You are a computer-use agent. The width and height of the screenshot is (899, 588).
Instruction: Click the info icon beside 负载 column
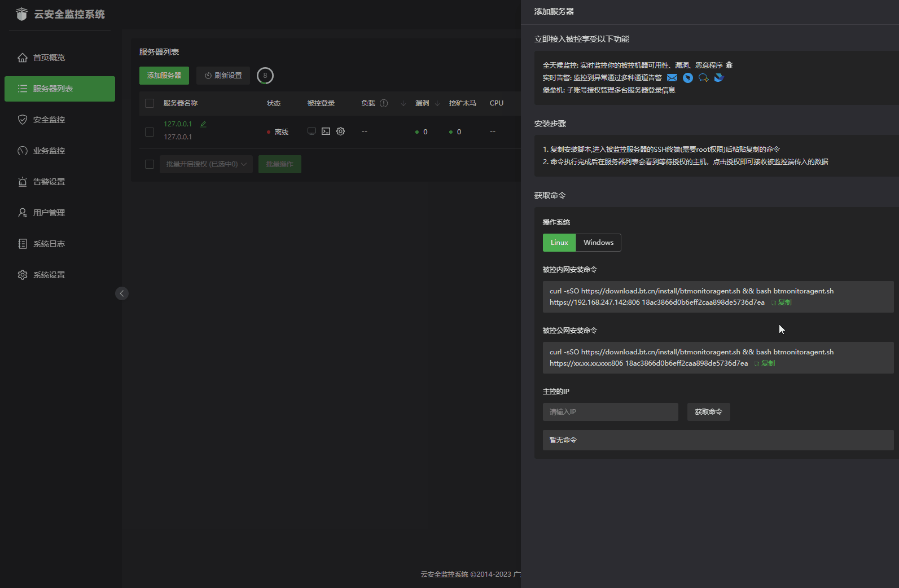(384, 103)
